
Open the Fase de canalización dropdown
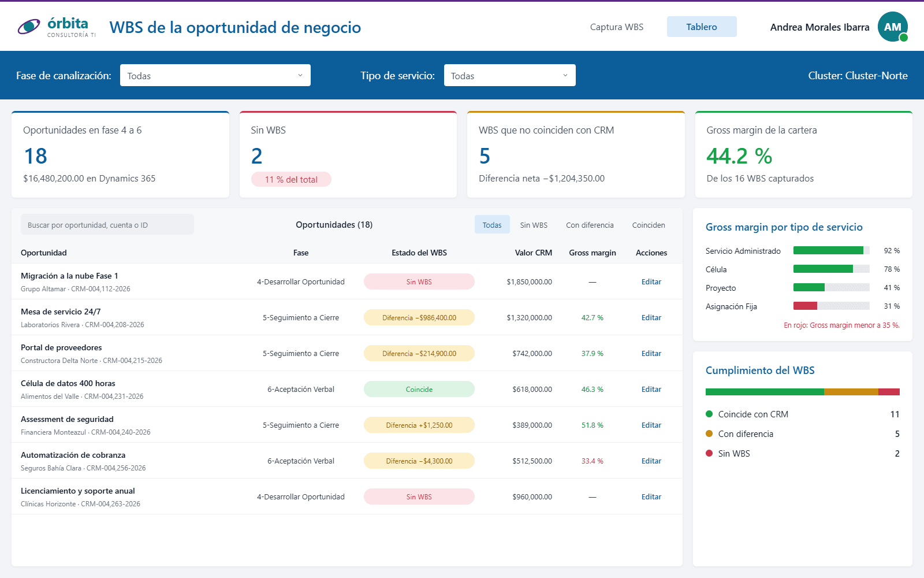click(x=215, y=75)
